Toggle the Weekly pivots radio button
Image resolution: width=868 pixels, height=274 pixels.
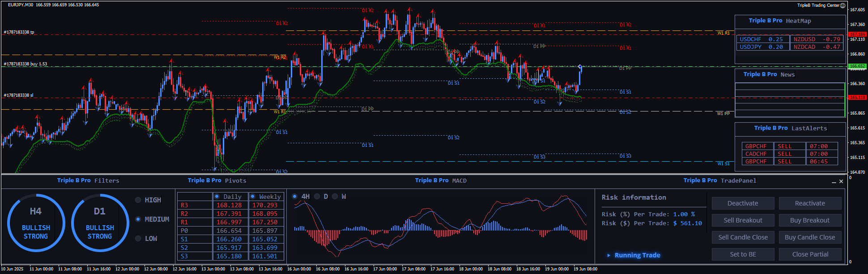tap(253, 197)
